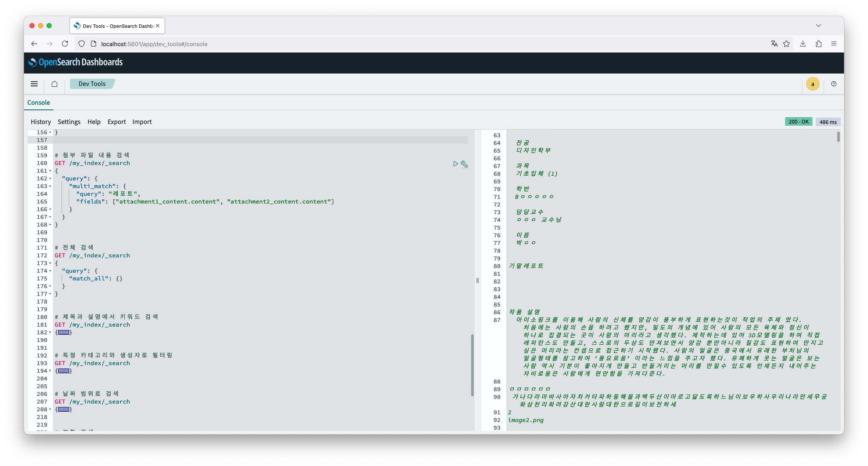Bookmark page with star icon
The width and height of the screenshot is (868, 466).
click(x=786, y=44)
